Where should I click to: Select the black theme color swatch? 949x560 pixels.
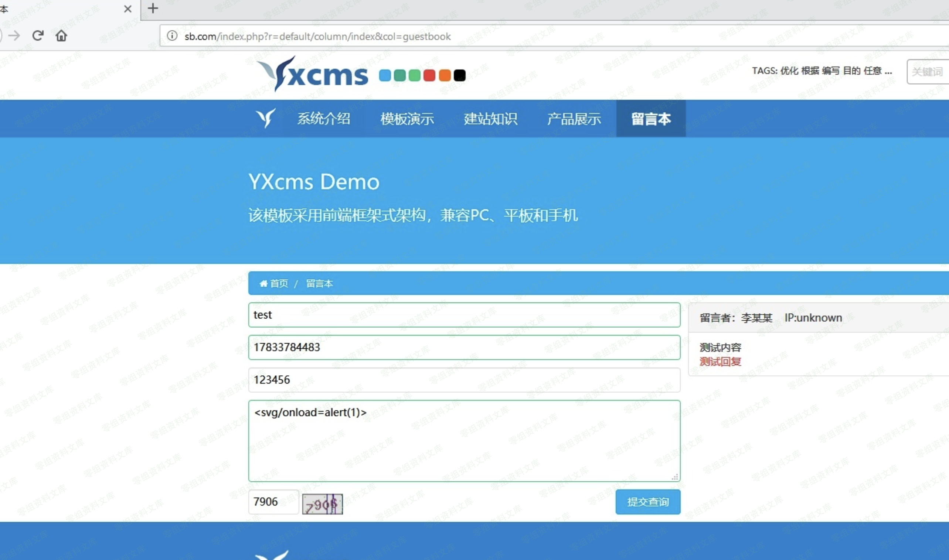459,75
